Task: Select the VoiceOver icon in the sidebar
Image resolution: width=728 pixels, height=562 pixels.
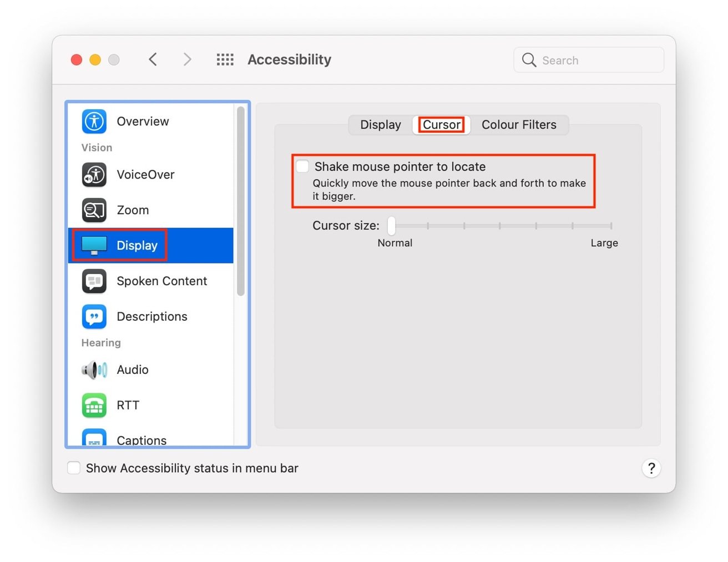Action: coord(93,174)
